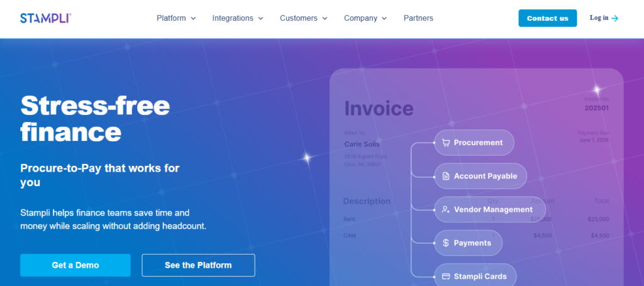644x286 pixels.
Task: Click the Invoice title on the mockup
Action: [379, 108]
